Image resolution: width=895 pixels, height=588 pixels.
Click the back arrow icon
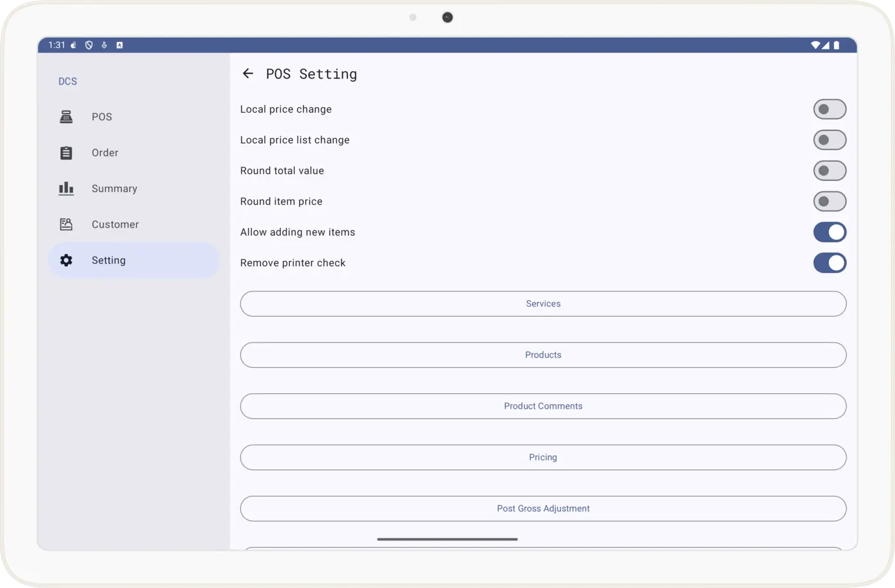[248, 74]
